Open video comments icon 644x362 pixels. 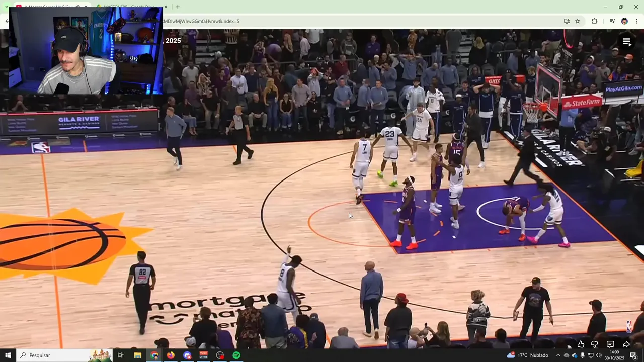coord(610,344)
